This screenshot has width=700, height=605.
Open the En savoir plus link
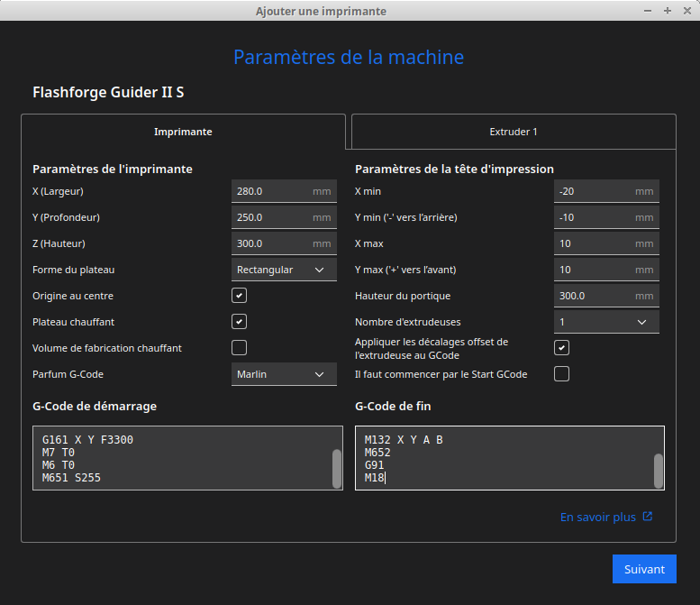click(x=598, y=517)
